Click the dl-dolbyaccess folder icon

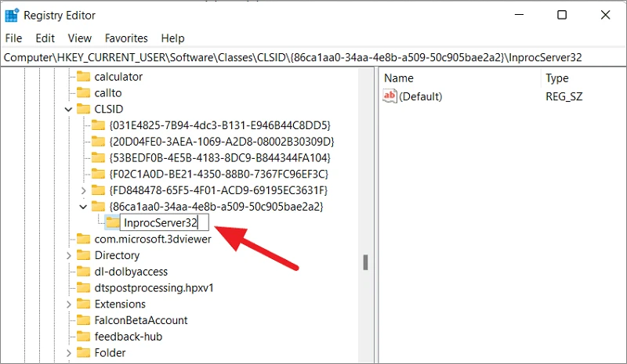(x=83, y=272)
